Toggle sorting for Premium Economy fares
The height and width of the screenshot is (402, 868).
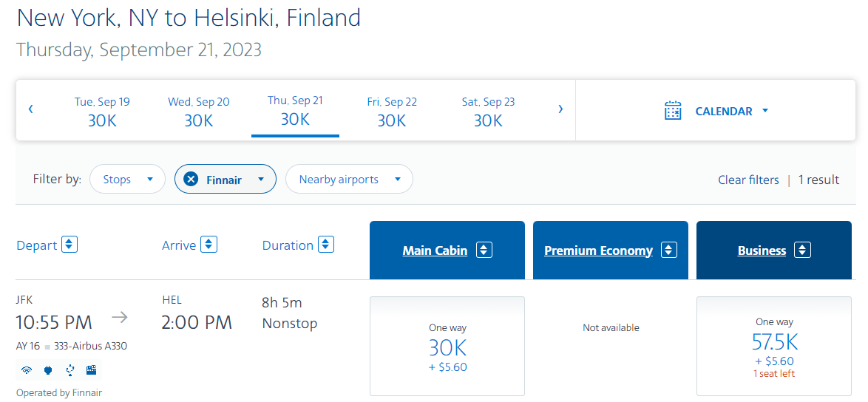(668, 250)
